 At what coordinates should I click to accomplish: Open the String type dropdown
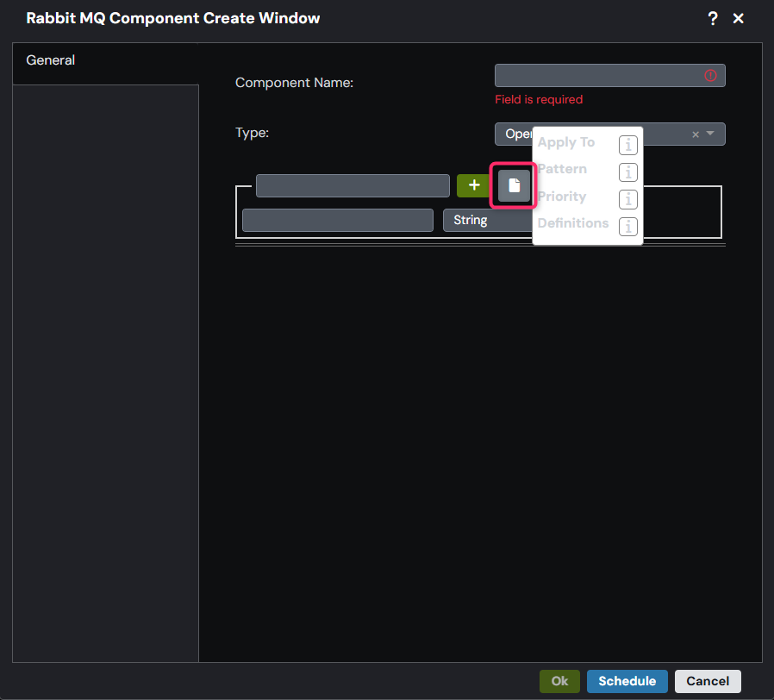pos(487,220)
